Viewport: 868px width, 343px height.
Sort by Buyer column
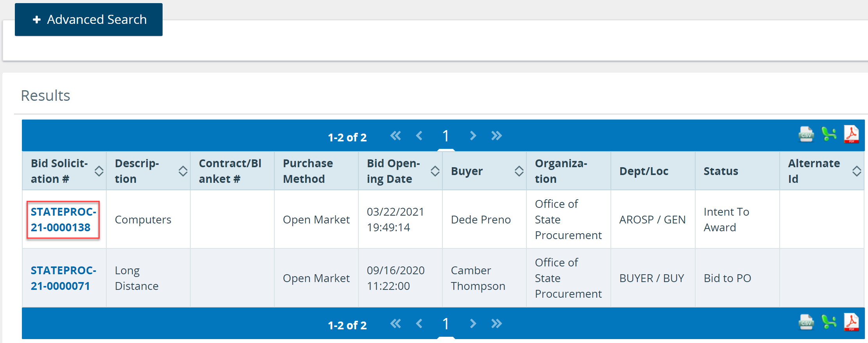pos(519,171)
